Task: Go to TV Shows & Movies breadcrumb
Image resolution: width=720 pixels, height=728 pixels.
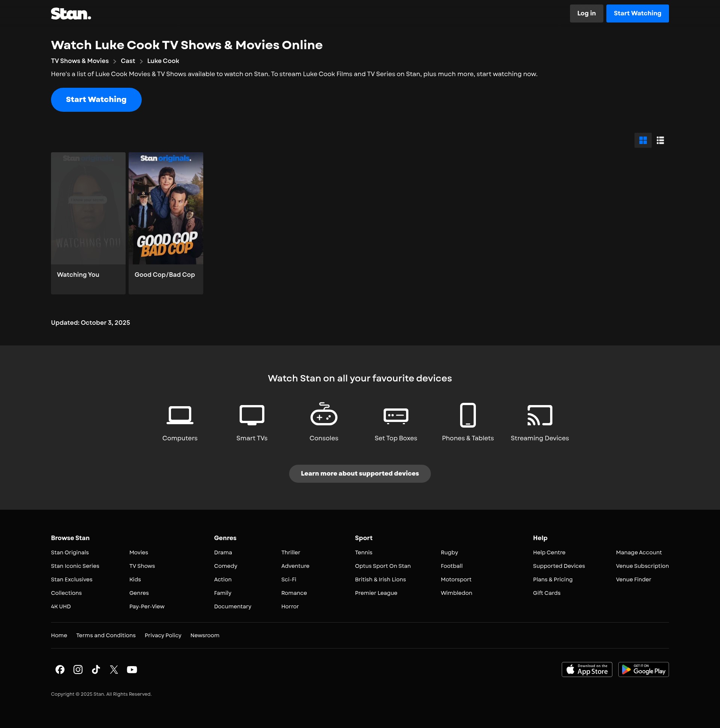Action: tap(80, 61)
